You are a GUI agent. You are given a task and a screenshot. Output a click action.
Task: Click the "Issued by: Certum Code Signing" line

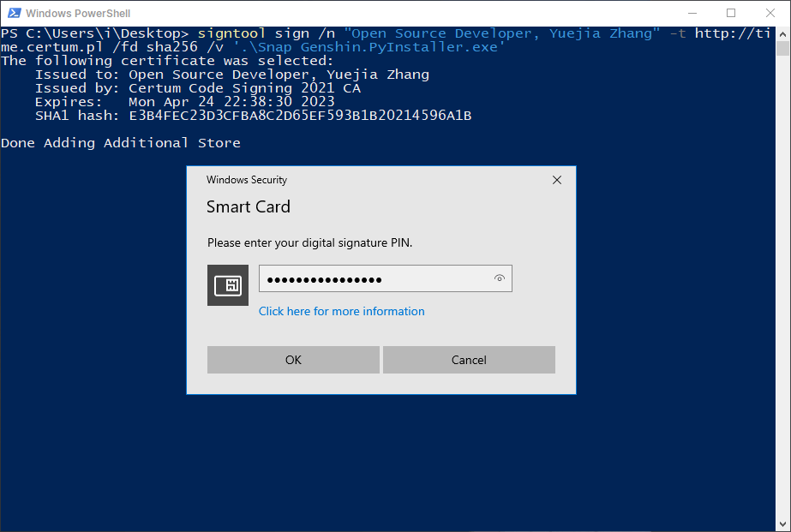coord(197,88)
